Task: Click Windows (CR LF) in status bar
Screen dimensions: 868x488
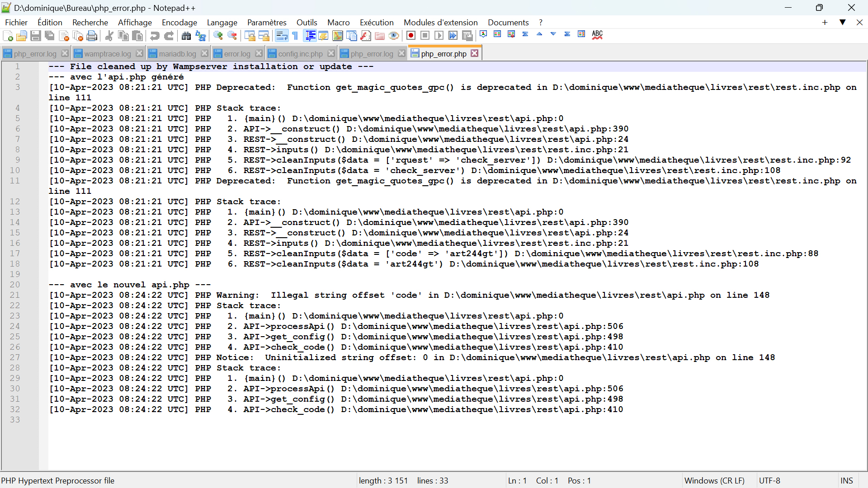Action: [714, 480]
